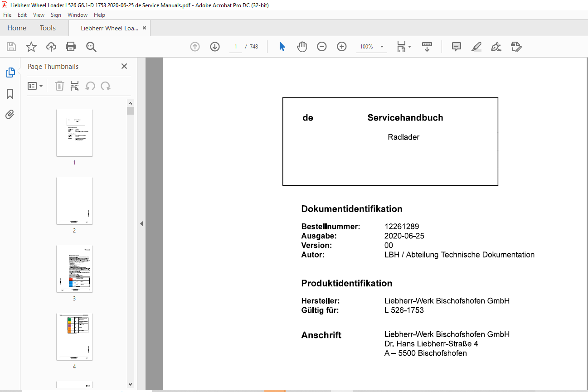Open the Window menu
Viewport: 588px width, 392px height.
tap(78, 15)
